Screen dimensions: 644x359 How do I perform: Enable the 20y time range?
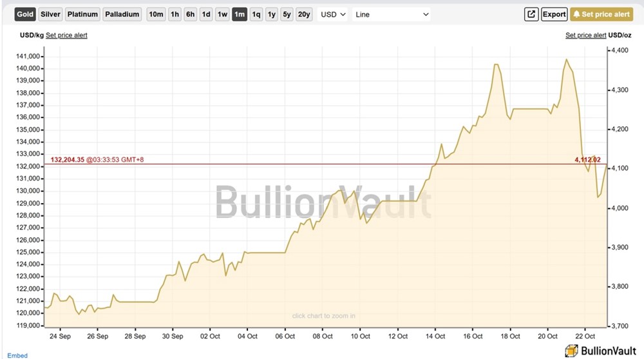pyautogui.click(x=304, y=14)
